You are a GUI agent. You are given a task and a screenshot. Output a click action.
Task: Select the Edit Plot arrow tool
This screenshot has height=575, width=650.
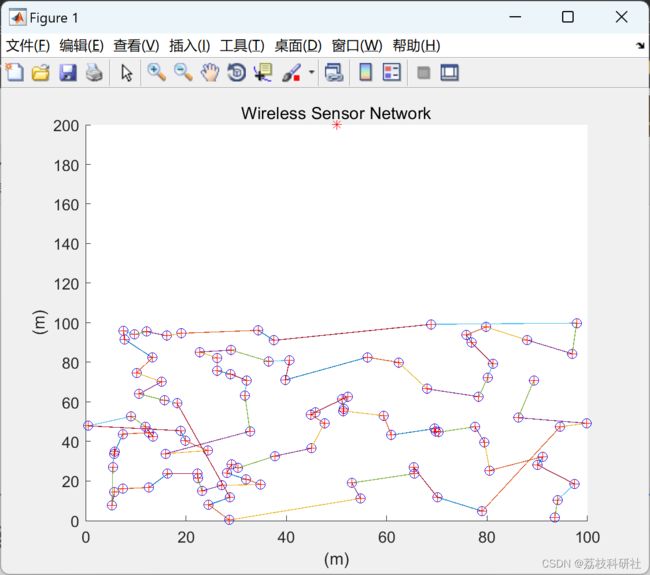point(126,73)
